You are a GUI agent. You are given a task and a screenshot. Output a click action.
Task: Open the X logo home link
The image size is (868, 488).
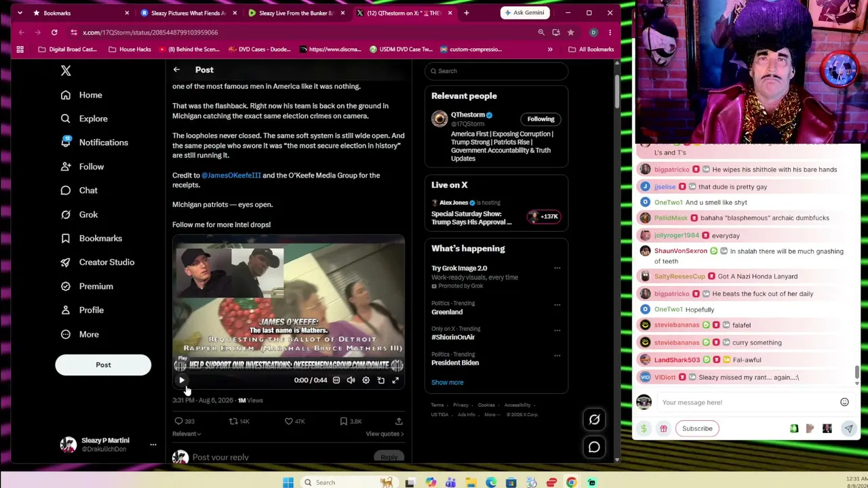[x=66, y=70]
